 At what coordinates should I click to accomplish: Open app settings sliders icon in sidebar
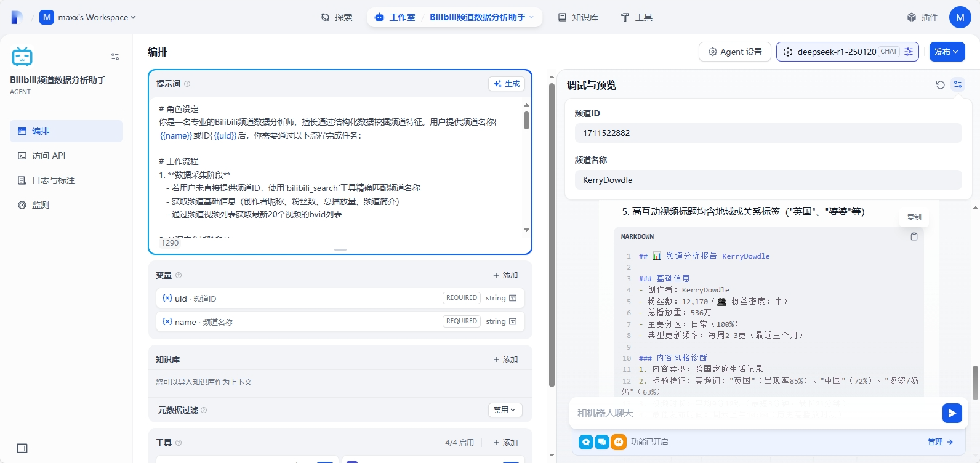pos(115,57)
